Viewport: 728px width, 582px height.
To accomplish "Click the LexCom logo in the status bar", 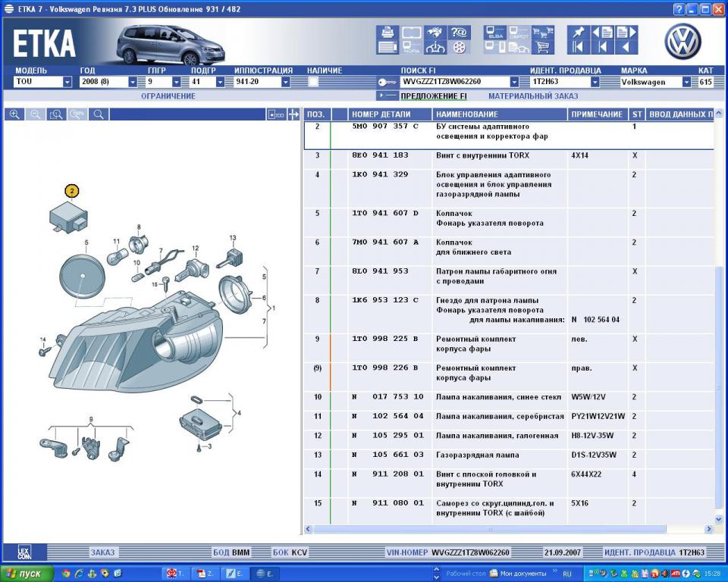I will (24, 552).
